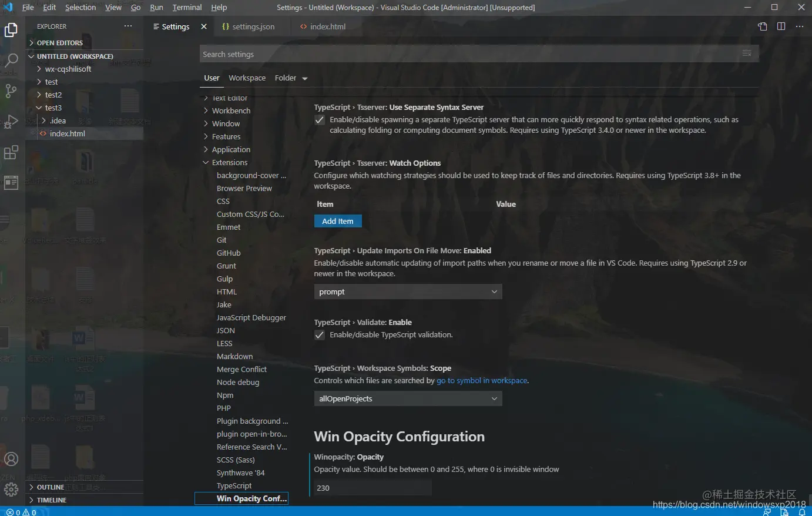Viewport: 812px width, 516px height.
Task: Close the Settings editor tab
Action: pos(204,26)
